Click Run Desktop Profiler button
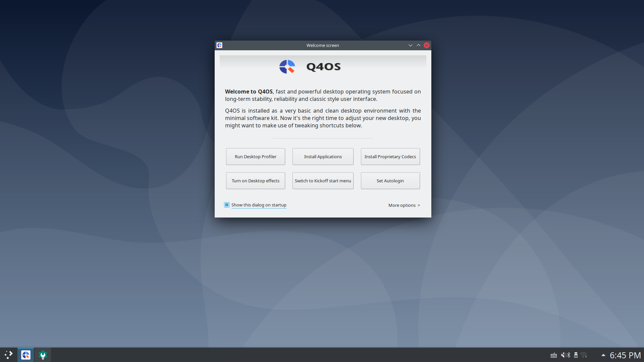Viewport: 644px width, 362px height. [256, 157]
